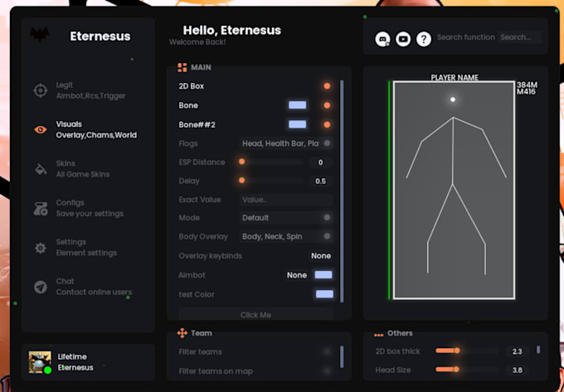Set the Aimbot None keybind
Viewport: 564px width, 392px height.
click(297, 275)
